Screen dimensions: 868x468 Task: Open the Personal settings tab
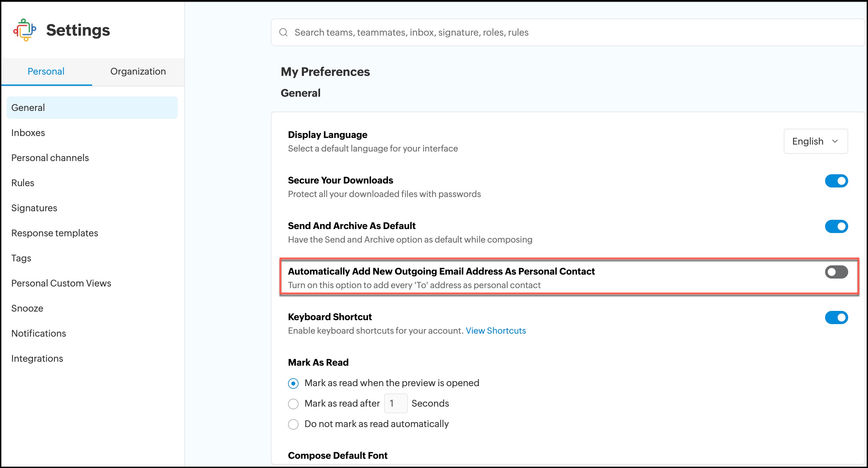[x=46, y=71]
